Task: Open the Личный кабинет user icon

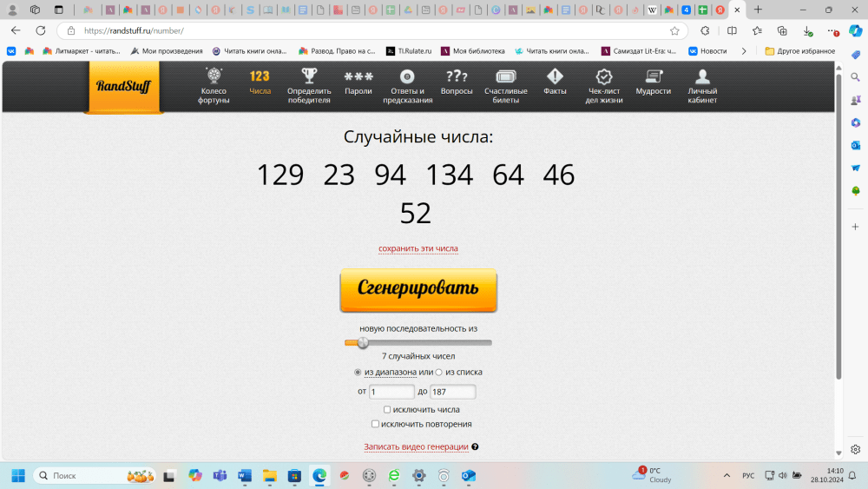Action: point(702,76)
